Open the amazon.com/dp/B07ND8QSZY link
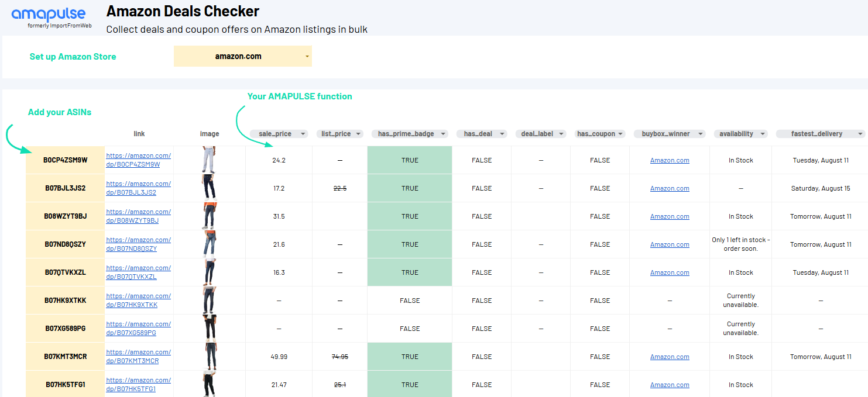This screenshot has height=397, width=868. click(139, 244)
